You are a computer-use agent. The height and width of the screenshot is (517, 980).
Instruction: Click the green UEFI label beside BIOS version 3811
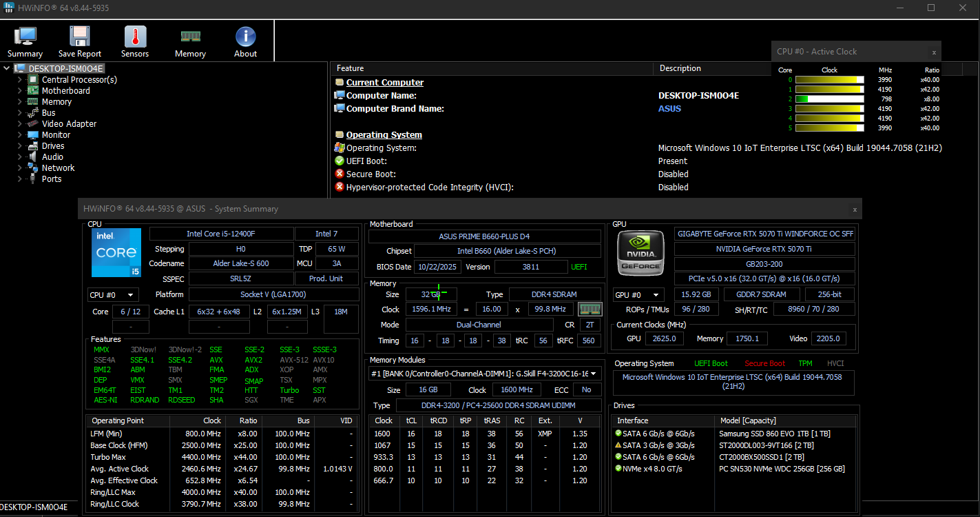579,267
